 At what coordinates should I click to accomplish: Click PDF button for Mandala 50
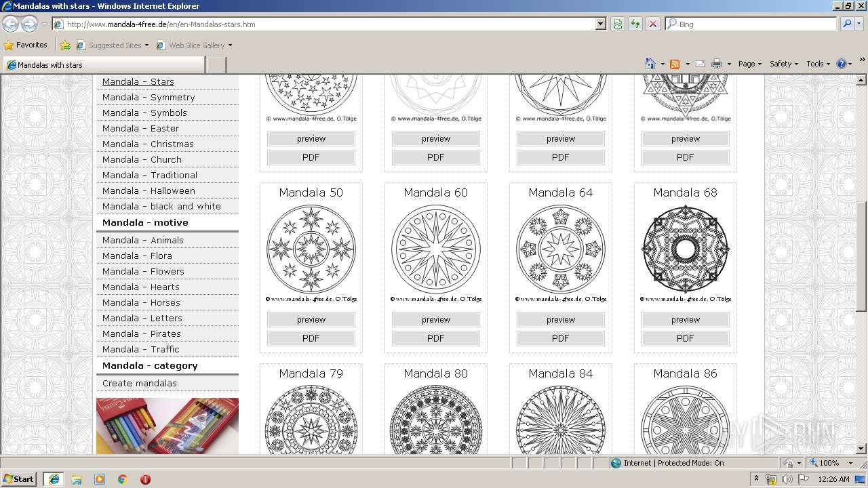tap(311, 338)
